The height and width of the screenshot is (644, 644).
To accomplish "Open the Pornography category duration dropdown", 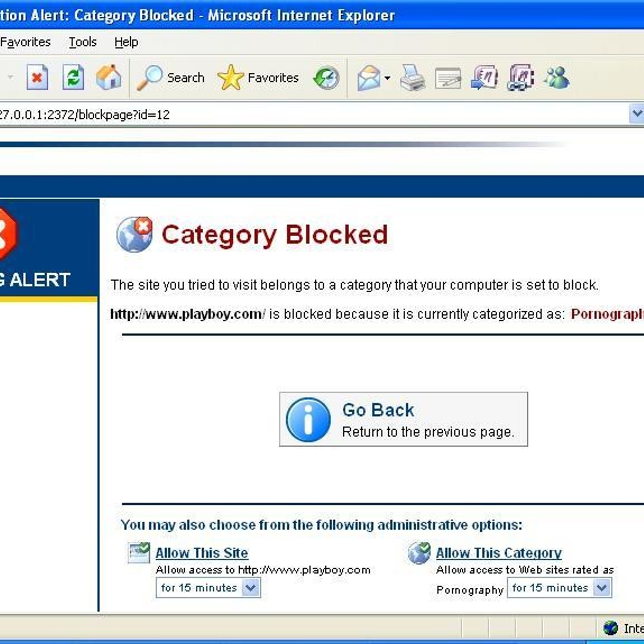I will click(559, 588).
